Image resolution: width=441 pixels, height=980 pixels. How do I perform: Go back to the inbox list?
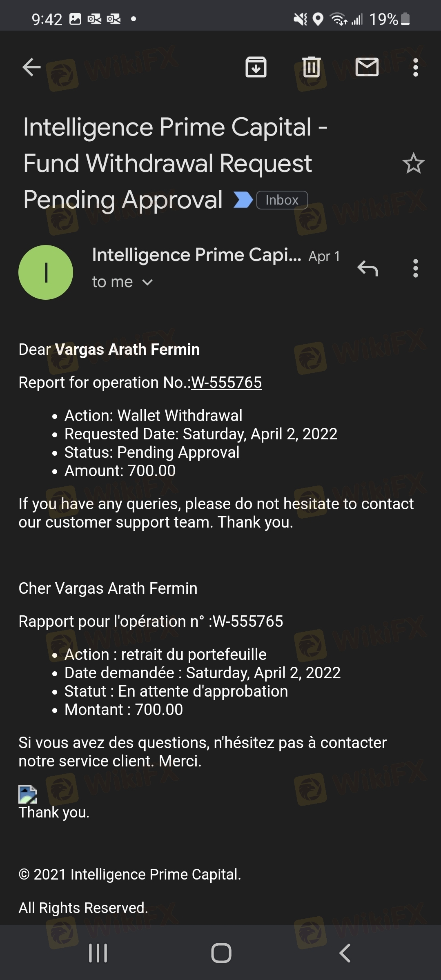point(31,67)
